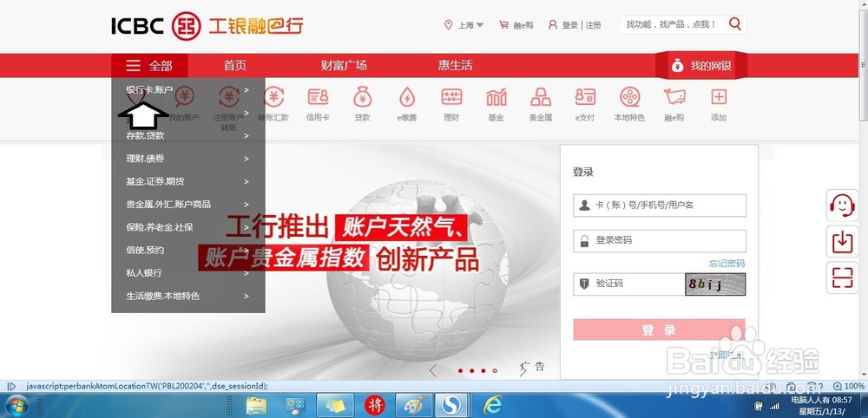Viewport: 868px width, 418px height.
Task: Open the 上海 city dropdown
Action: [x=464, y=25]
